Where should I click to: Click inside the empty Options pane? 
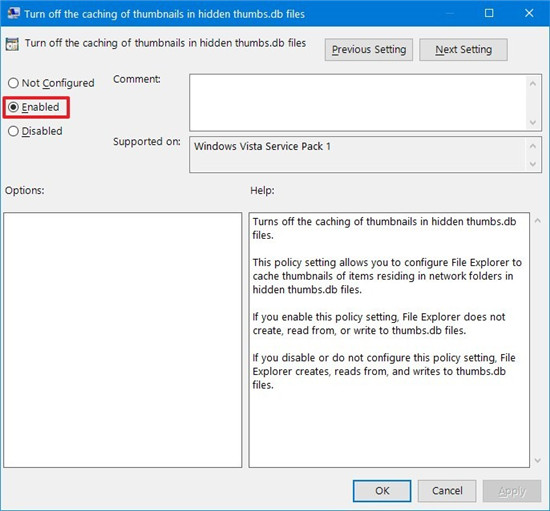(123, 340)
